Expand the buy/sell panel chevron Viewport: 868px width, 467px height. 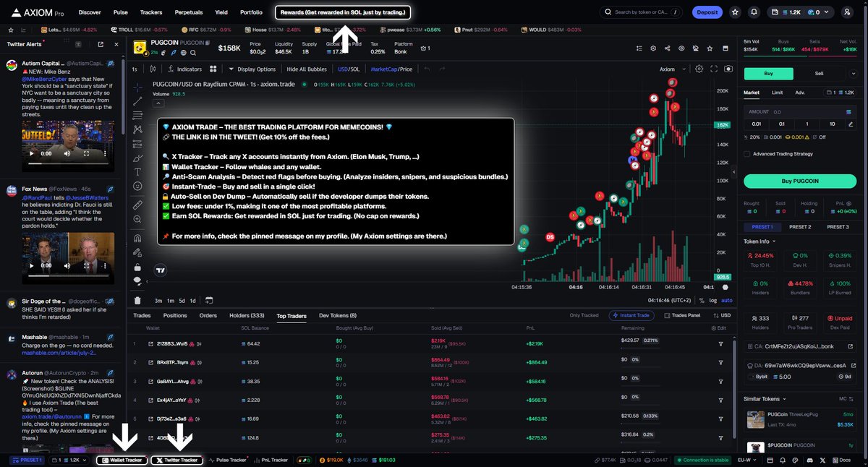[x=854, y=74]
